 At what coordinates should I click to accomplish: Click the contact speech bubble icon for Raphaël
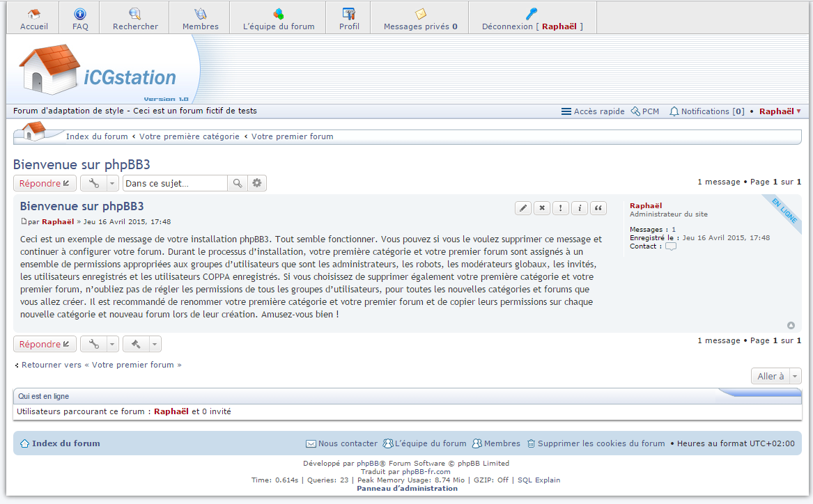click(x=670, y=246)
